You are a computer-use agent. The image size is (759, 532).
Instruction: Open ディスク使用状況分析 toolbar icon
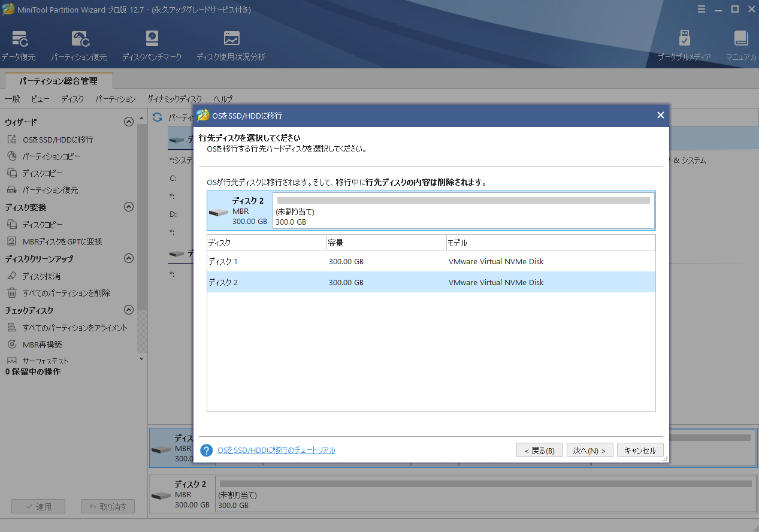coord(231,46)
